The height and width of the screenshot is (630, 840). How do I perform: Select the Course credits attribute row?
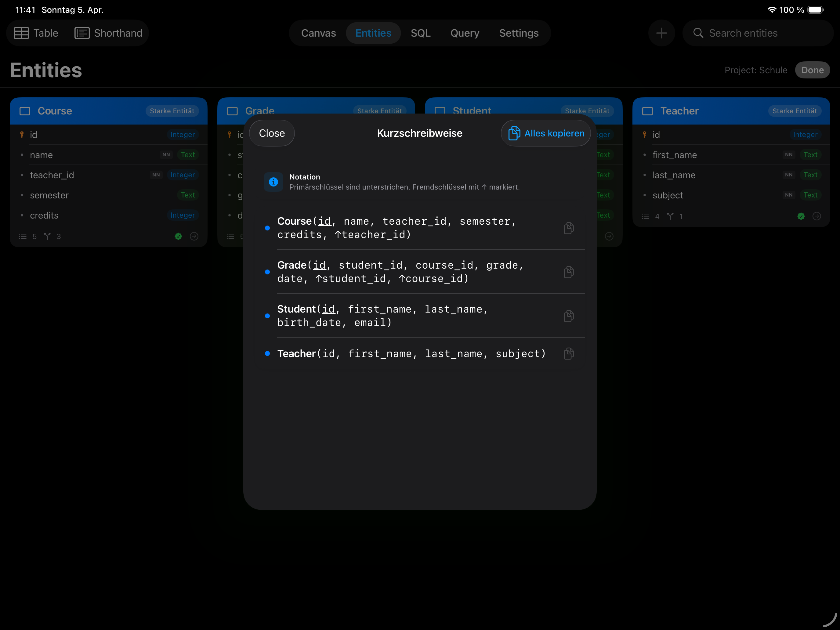(x=109, y=215)
